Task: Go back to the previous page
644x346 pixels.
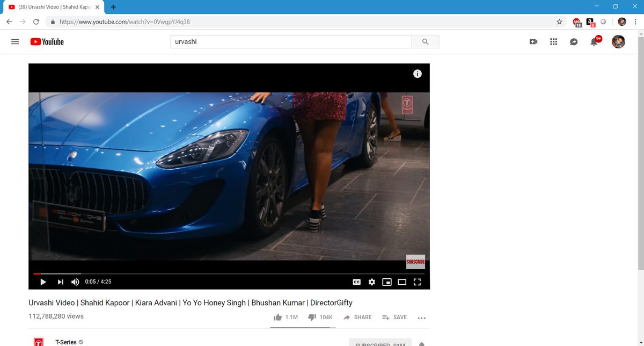Action: [9, 22]
